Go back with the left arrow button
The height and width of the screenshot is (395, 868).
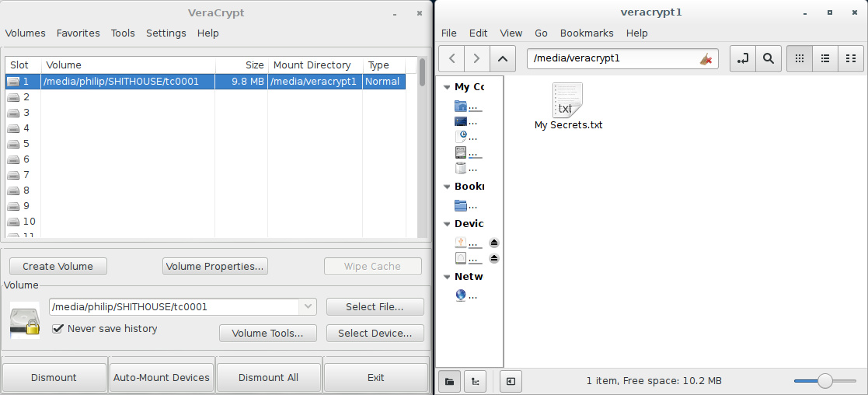pos(452,58)
